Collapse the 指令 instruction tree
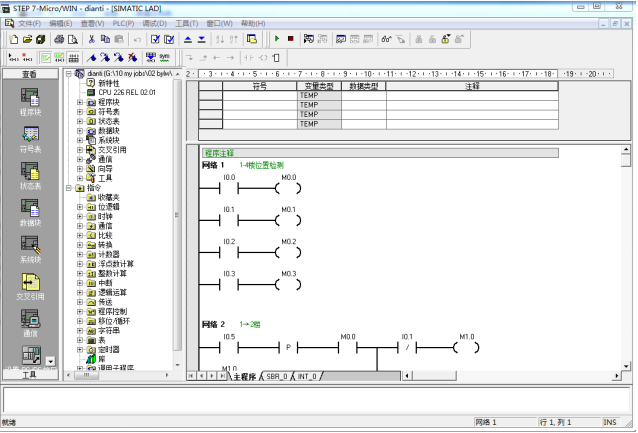This screenshot has width=638, height=433. point(69,188)
